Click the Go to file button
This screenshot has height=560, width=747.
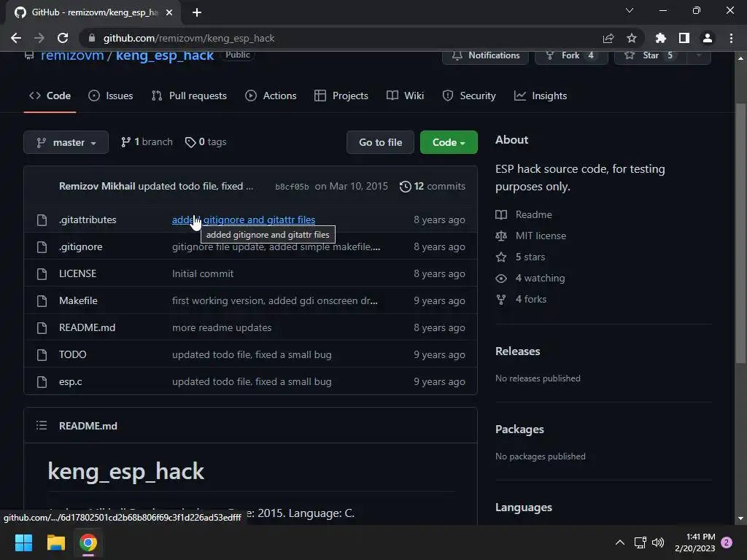[380, 142]
